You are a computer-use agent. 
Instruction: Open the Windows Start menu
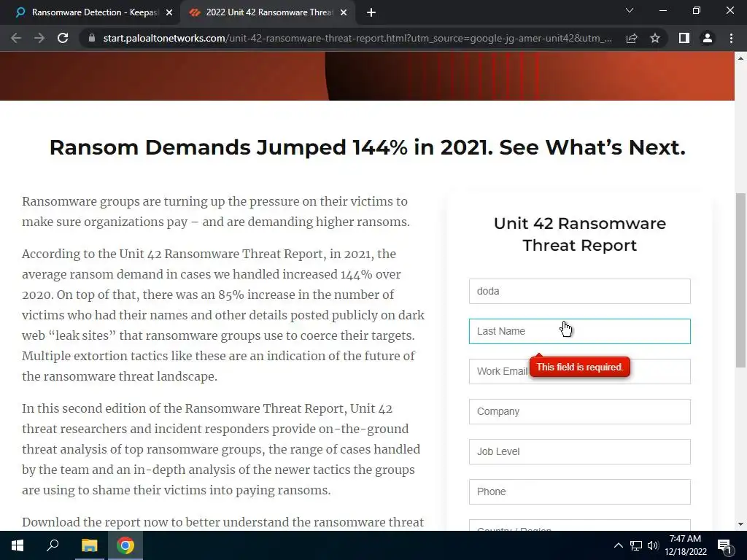pyautogui.click(x=18, y=545)
